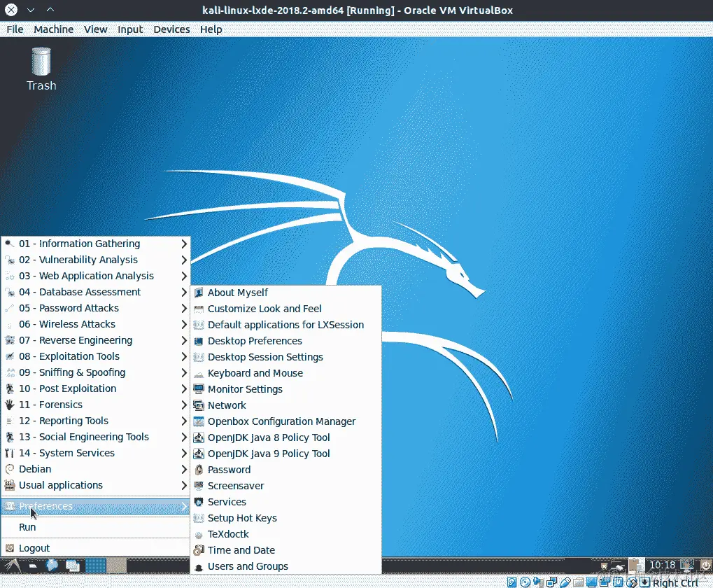Screen dimensions: 713x588
Task: Click the VirtualBox audio status icon
Action: pos(538,582)
